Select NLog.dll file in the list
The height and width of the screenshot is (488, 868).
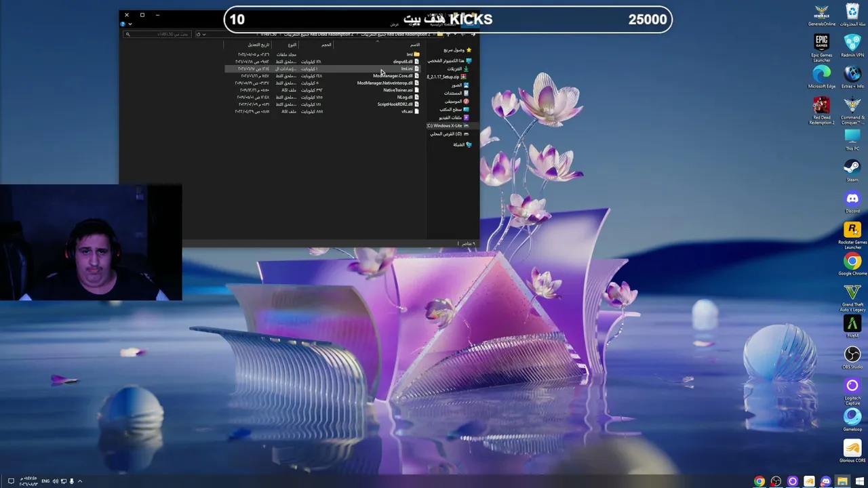[x=322, y=97]
